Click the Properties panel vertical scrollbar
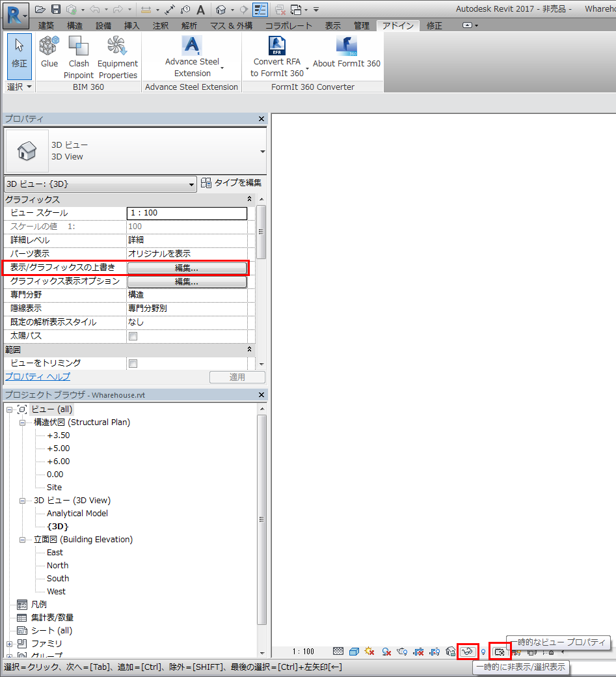Viewport: 616px width, 677px height. coord(261,232)
